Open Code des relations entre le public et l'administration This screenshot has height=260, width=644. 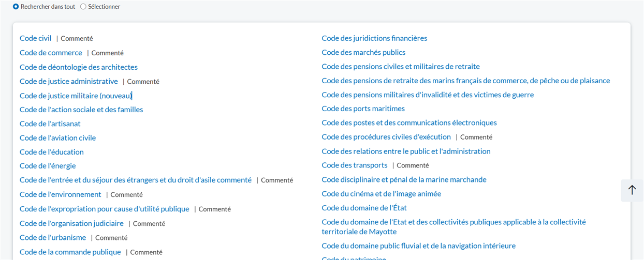pos(405,151)
